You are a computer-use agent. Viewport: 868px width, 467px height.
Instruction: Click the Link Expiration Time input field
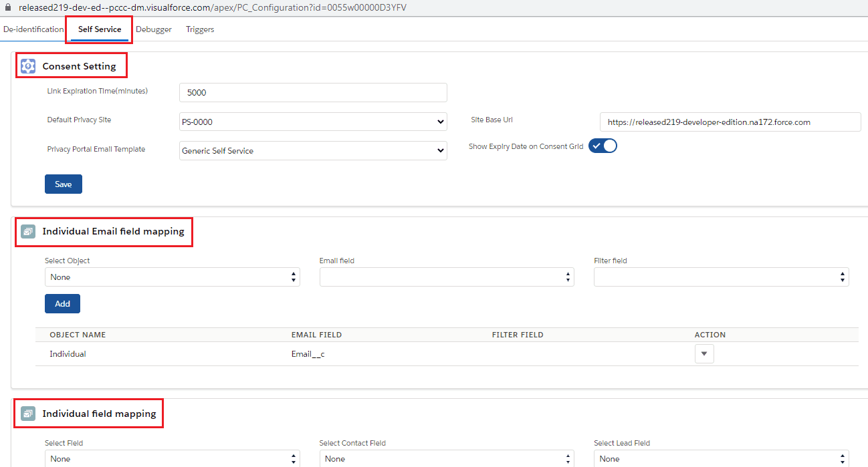click(312, 92)
